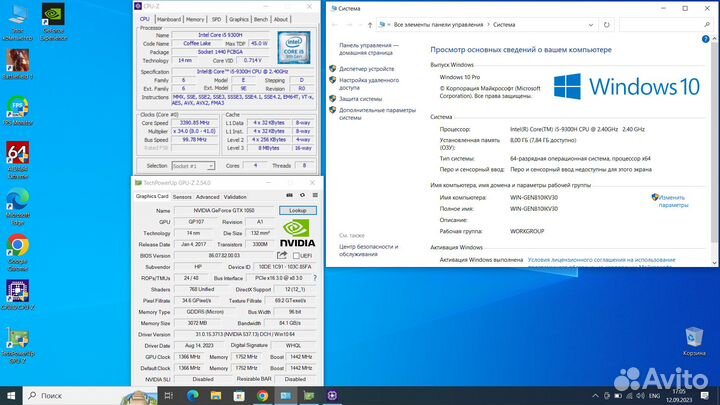
Task: Open the Battlefield 1 desktop shortcut
Action: pyautogui.click(x=18, y=64)
